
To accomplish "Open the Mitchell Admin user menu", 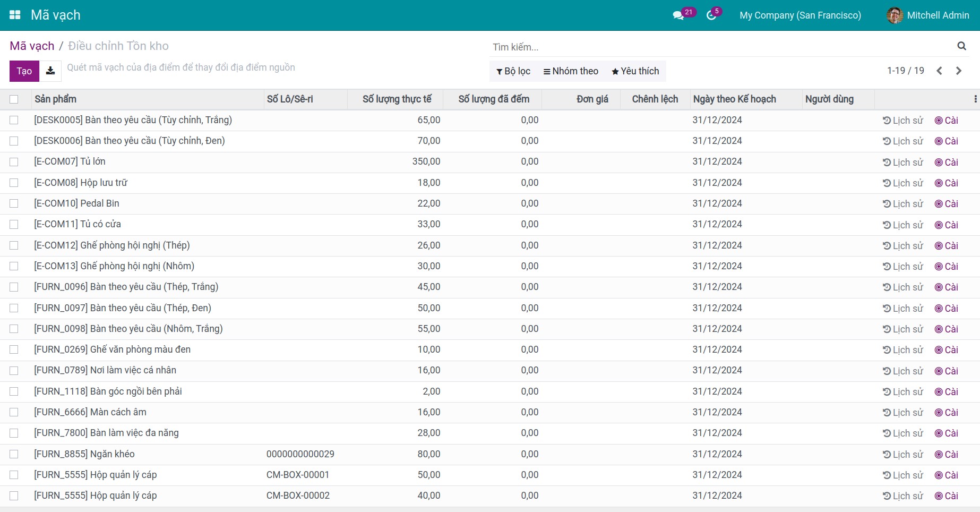I will coord(928,15).
